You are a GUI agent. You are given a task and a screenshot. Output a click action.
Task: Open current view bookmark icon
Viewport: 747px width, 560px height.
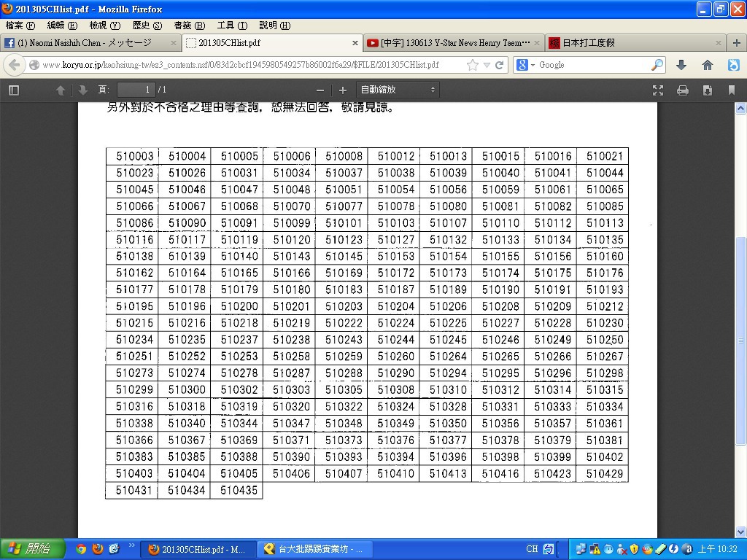732,90
